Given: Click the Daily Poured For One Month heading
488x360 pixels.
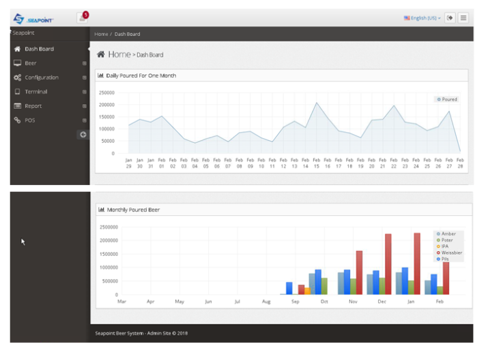Looking at the screenshot, I should click(x=141, y=76).
